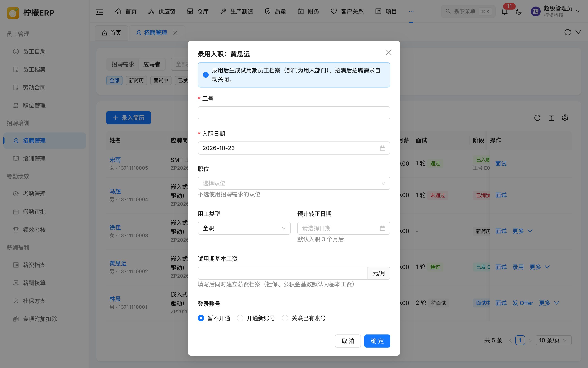588x368 pixels.
Task: Switch to 应聘者 segment
Action: [x=152, y=64]
